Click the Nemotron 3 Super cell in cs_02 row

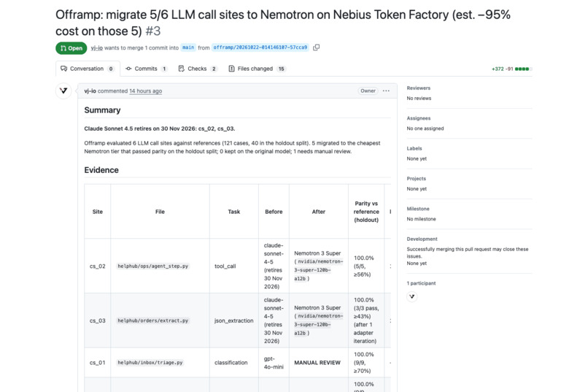[x=318, y=266]
